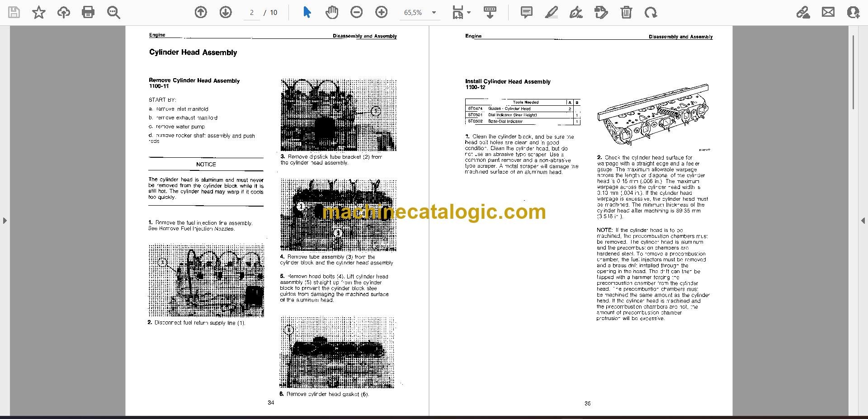Click the Tools Needed table header
The width and height of the screenshot is (868, 419).
[x=526, y=102]
